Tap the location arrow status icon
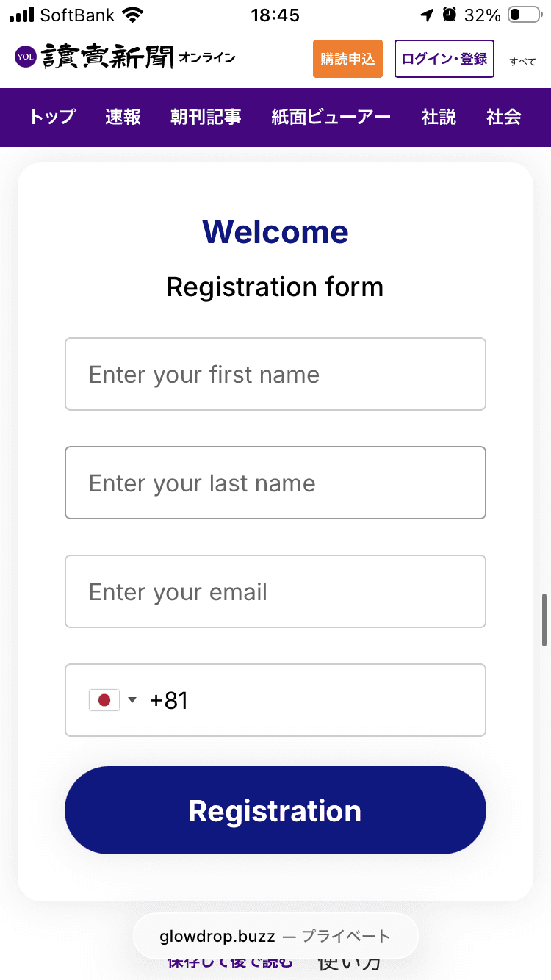551x980 pixels. (x=427, y=15)
